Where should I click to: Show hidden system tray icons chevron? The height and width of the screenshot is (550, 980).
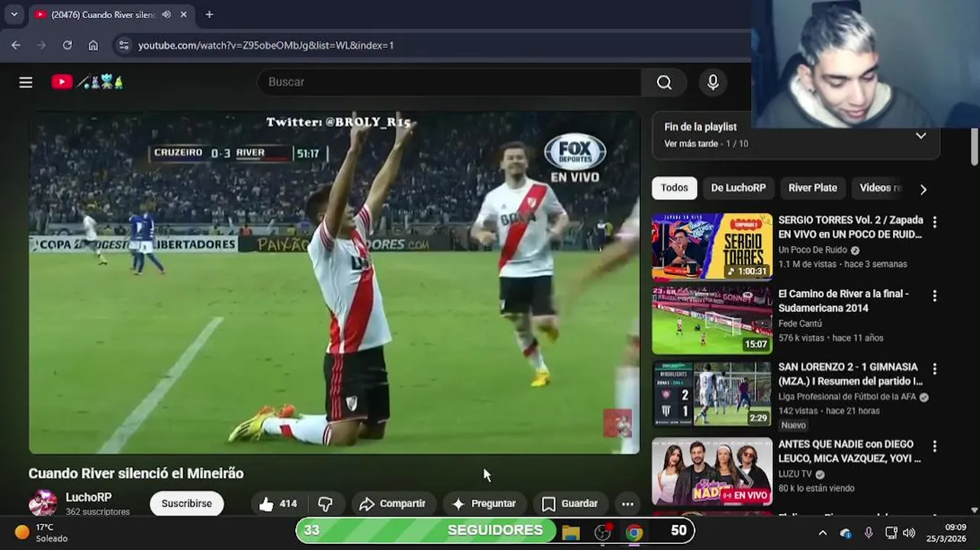tap(822, 532)
